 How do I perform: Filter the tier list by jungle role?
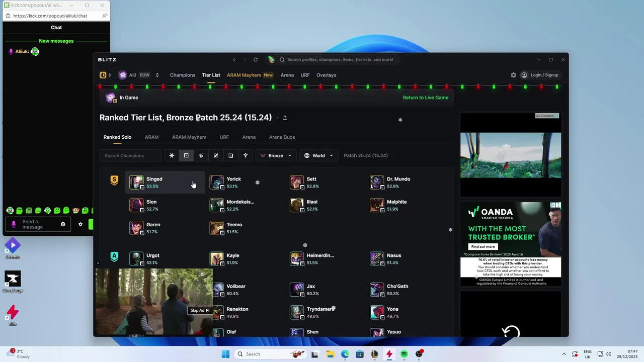[201, 155]
